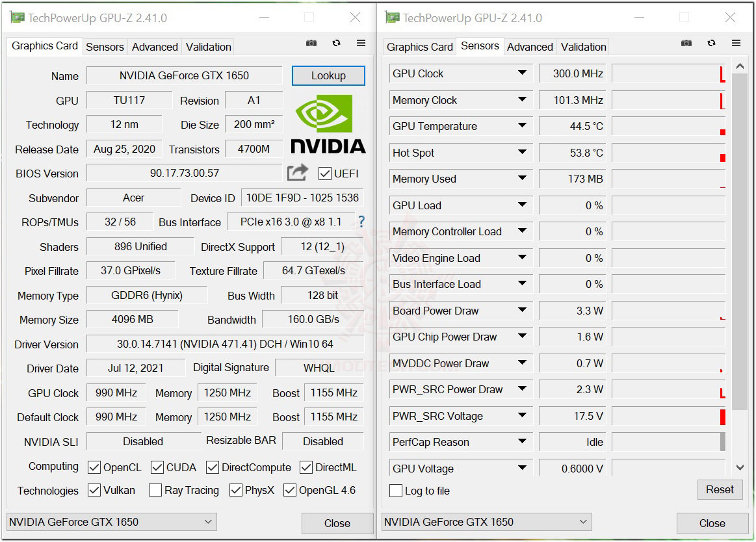
Task: Switch to Validation tab in left window
Action: tap(208, 47)
